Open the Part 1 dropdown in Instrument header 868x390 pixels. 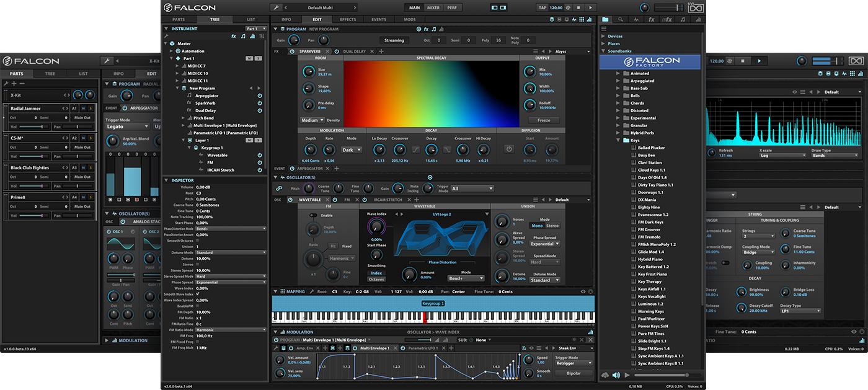[x=255, y=29]
